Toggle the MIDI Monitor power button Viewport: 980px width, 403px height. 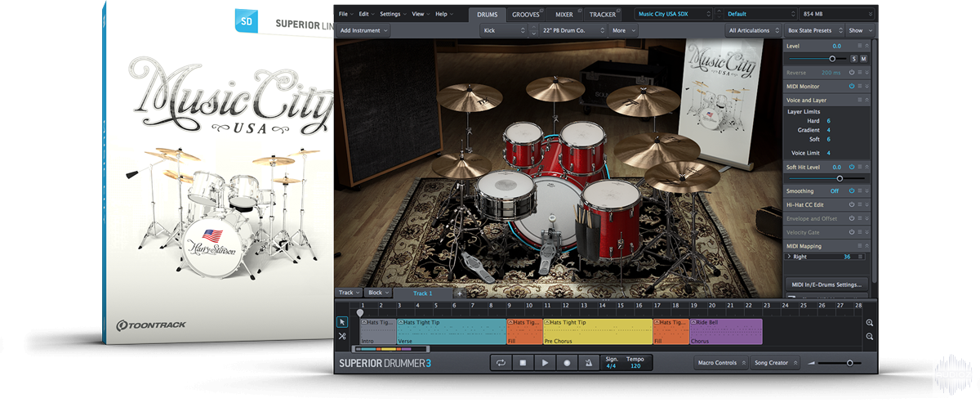(851, 86)
